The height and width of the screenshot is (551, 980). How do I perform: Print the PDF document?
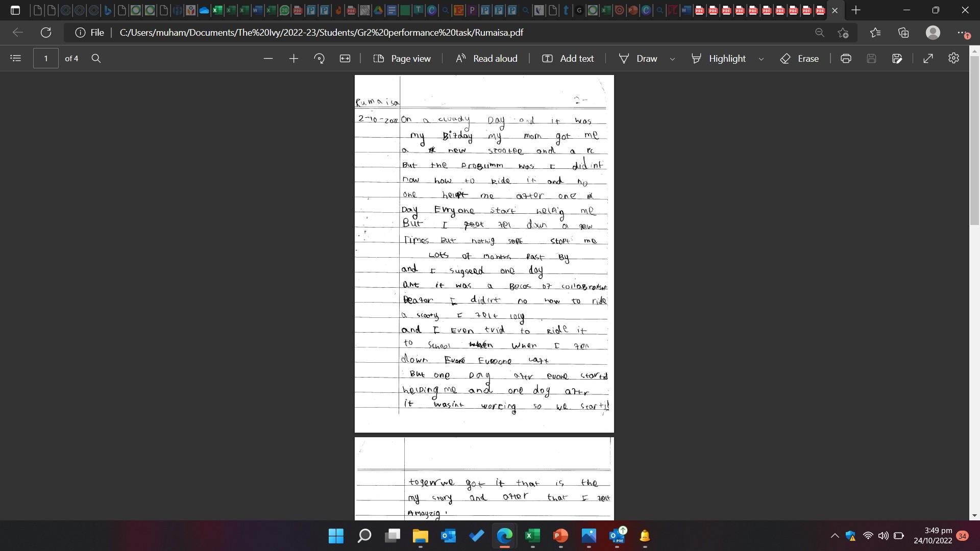tap(846, 58)
